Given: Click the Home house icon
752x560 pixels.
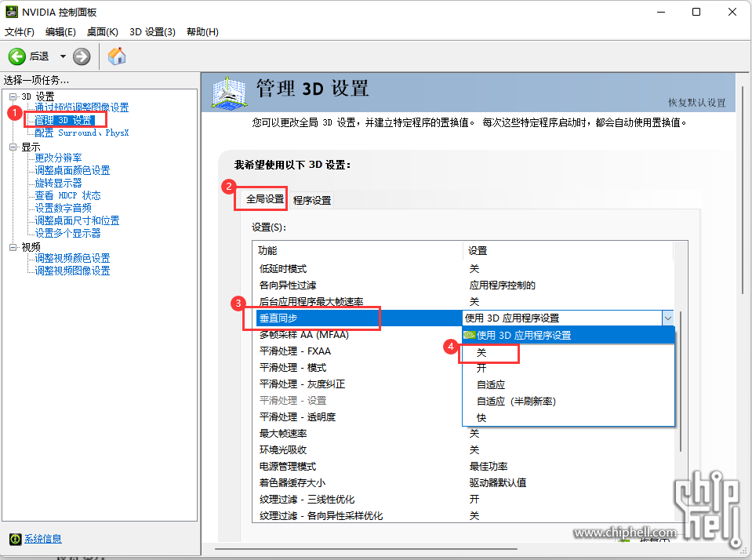Looking at the screenshot, I should coord(117,56).
